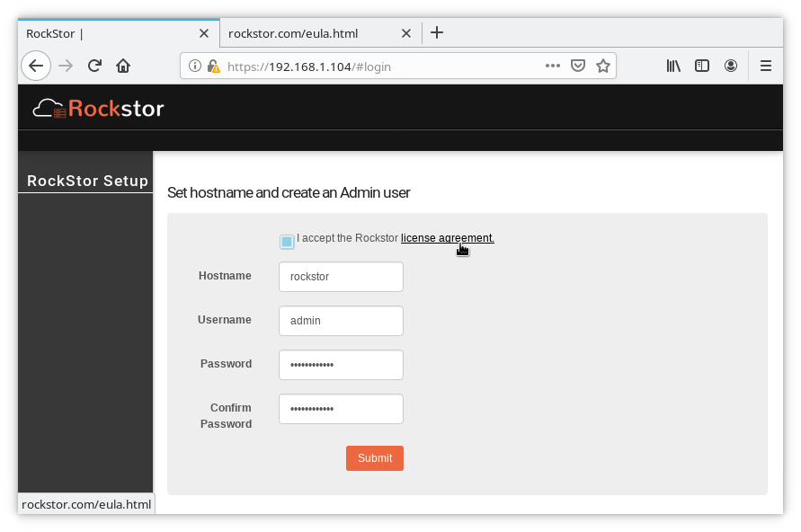This screenshot has width=801, height=532.
Task: Click into the Password field
Action: tap(341, 365)
